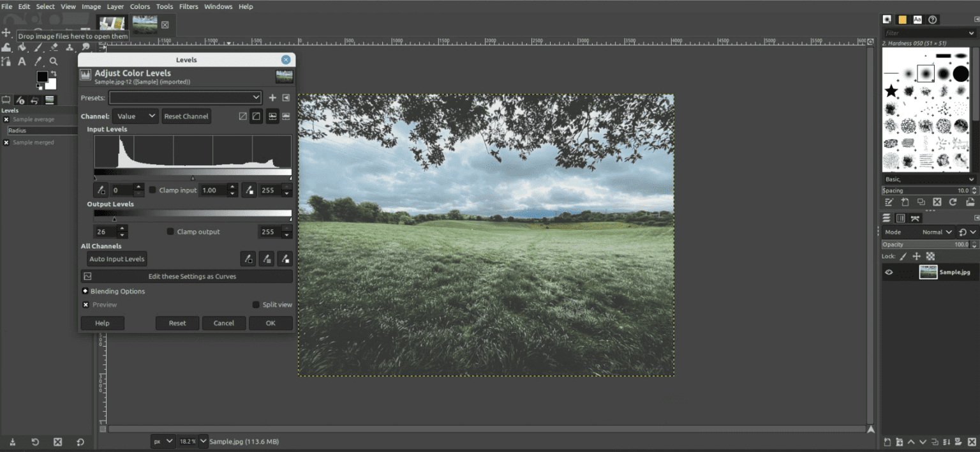Viewport: 980px width, 452px height.
Task: Open the Channel dropdown in Levels
Action: click(135, 116)
